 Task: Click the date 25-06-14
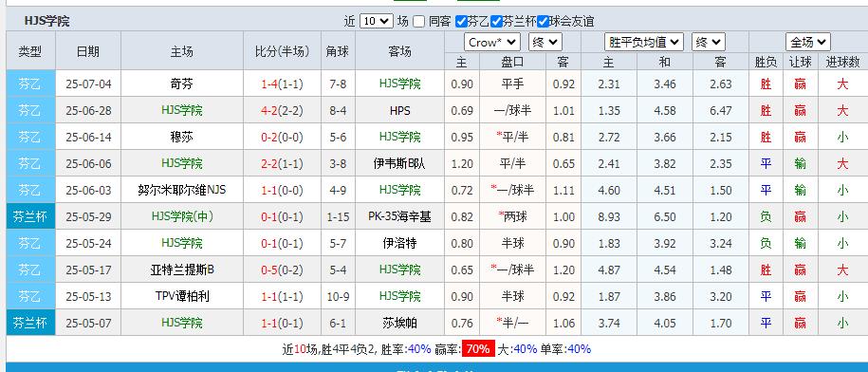pos(88,138)
